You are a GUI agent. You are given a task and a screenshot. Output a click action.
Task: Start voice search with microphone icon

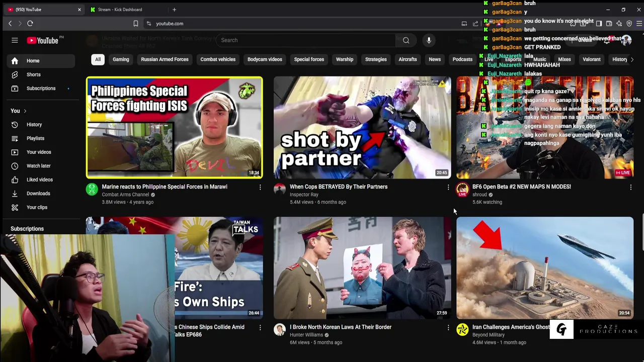[429, 40]
